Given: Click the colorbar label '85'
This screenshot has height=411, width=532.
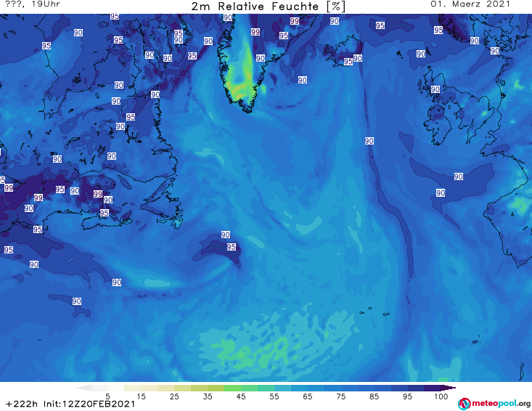Looking at the screenshot, I should (x=374, y=396).
